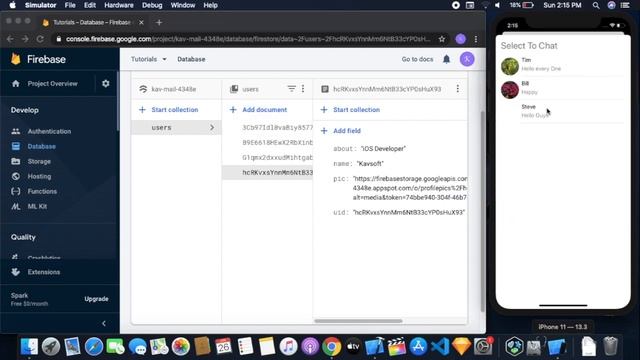Viewport: 640px width, 360px height.
Task: Open Safari from the dock
Action: pyautogui.click(x=94, y=347)
